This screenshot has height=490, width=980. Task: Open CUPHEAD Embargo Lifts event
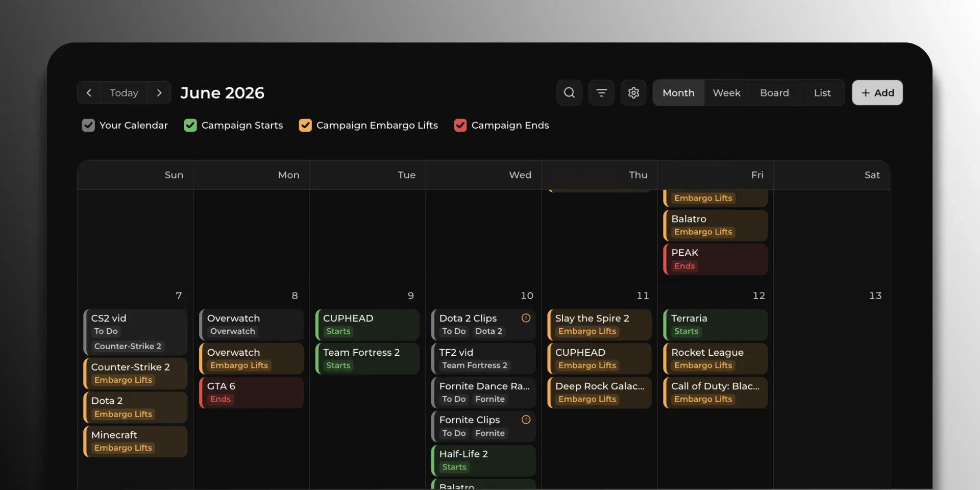click(599, 359)
